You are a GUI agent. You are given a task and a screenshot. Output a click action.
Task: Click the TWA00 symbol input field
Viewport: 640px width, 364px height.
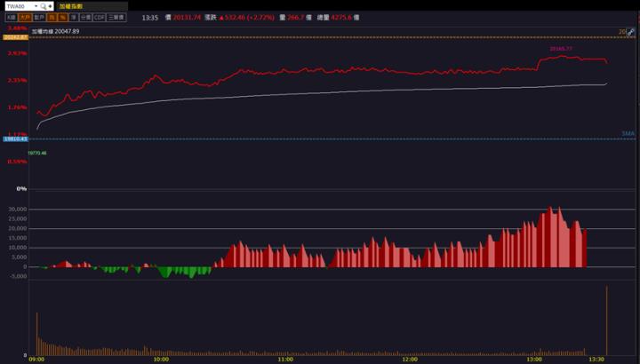(x=18, y=5)
